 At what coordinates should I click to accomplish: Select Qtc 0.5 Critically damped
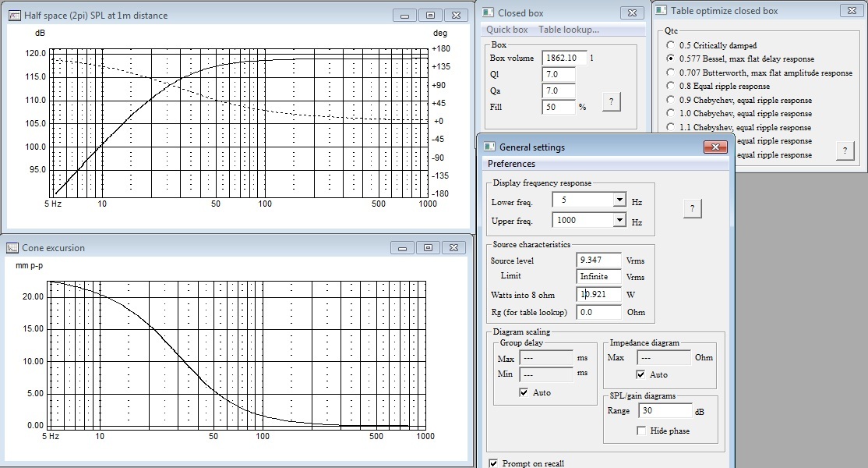coord(670,45)
